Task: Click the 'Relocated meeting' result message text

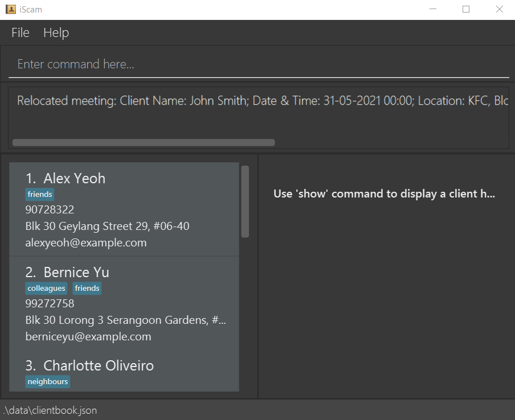Action: (x=263, y=101)
